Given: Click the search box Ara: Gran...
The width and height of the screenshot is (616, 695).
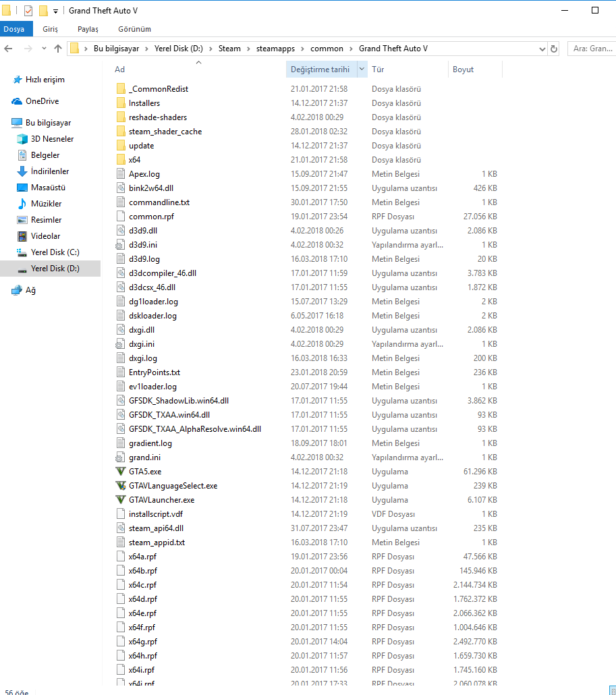Looking at the screenshot, I should [592, 49].
